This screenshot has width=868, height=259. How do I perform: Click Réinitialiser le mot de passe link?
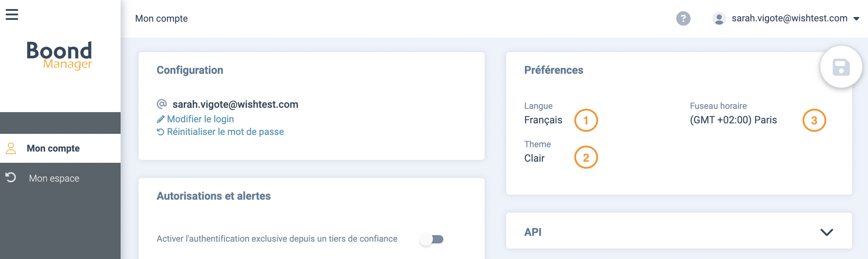pyautogui.click(x=225, y=132)
